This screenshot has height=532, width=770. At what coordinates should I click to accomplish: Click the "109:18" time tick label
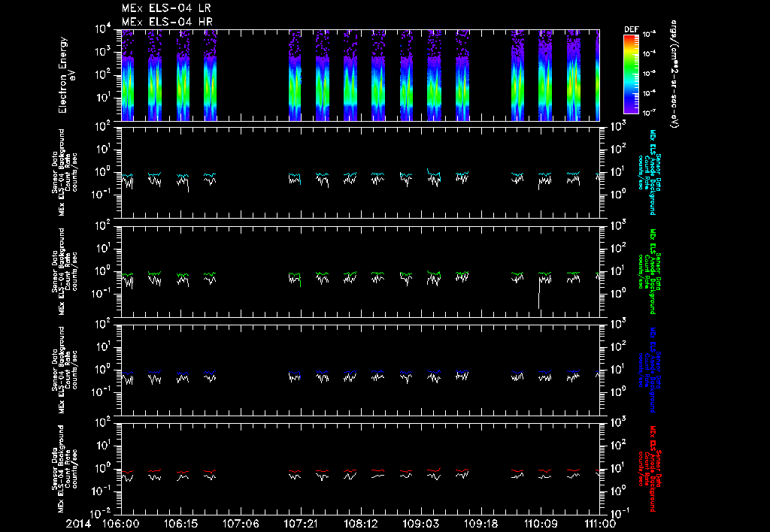480,524
